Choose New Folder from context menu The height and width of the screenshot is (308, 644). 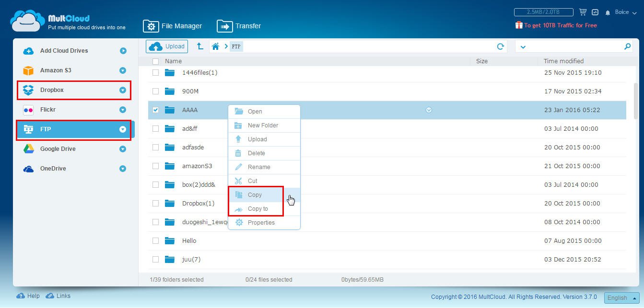tap(264, 125)
